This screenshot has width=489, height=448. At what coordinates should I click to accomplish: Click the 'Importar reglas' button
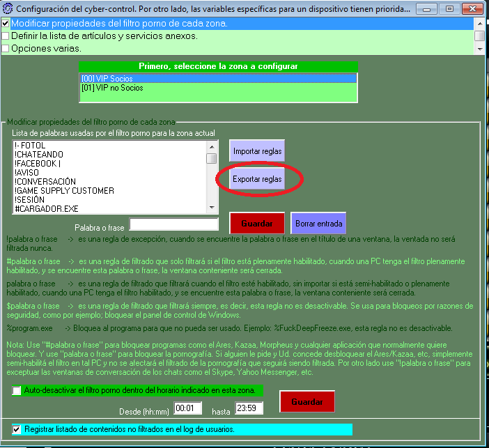click(x=257, y=151)
